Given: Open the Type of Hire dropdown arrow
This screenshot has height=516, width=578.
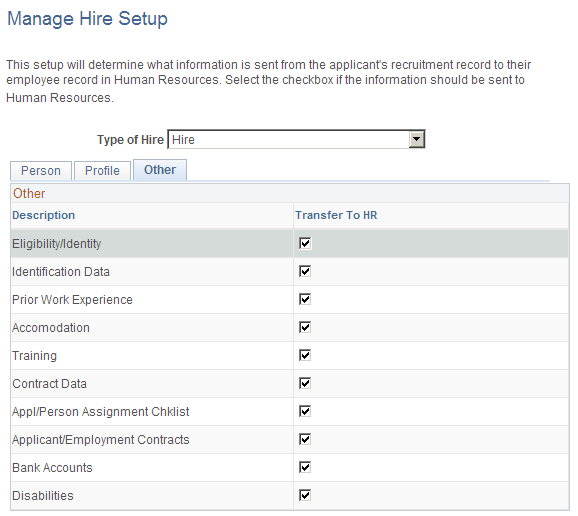Looking at the screenshot, I should tap(417, 139).
